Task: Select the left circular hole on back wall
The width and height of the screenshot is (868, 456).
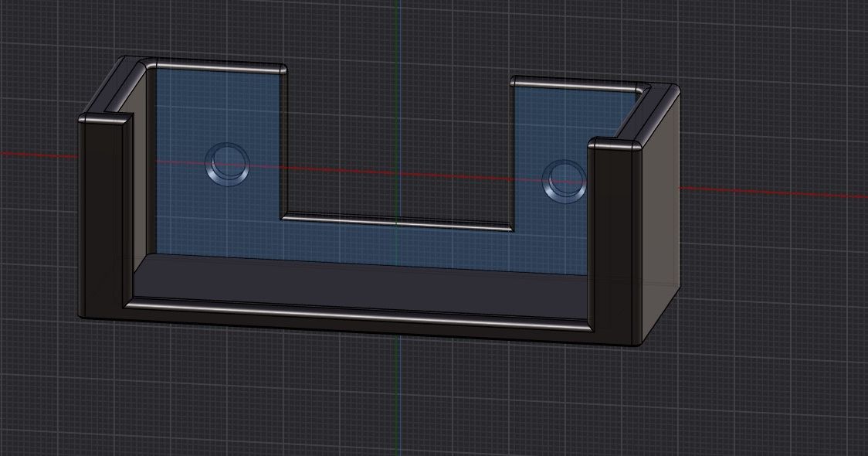Action: 227,164
